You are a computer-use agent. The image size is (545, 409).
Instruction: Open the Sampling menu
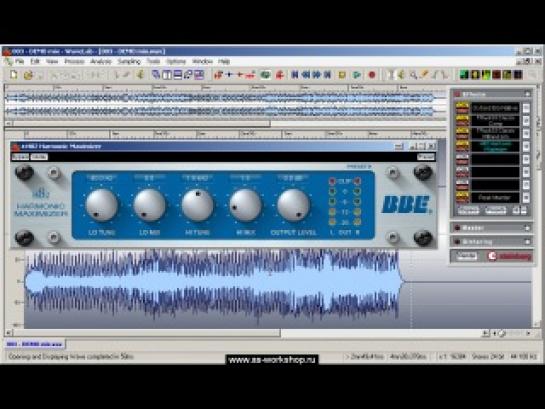[129, 62]
